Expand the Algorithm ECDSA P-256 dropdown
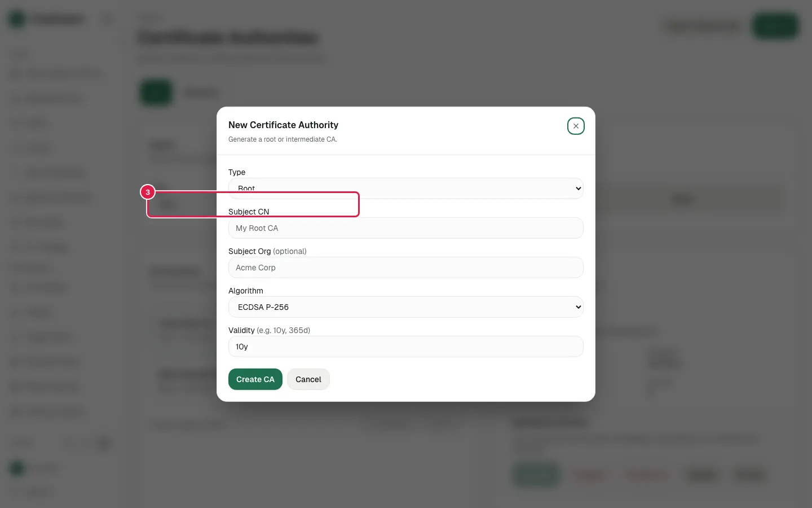812x508 pixels. (x=405, y=307)
